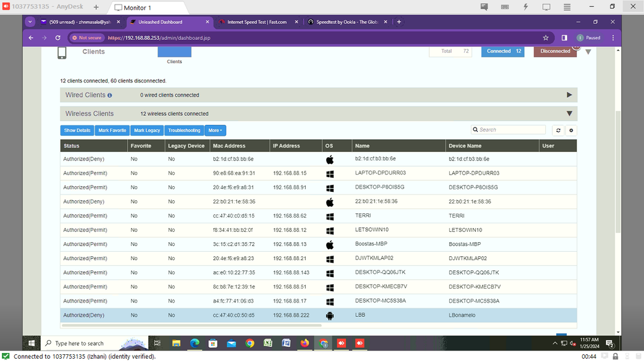The image size is (644, 362).
Task: Bookmark this page with the star icon
Action: tap(546, 38)
